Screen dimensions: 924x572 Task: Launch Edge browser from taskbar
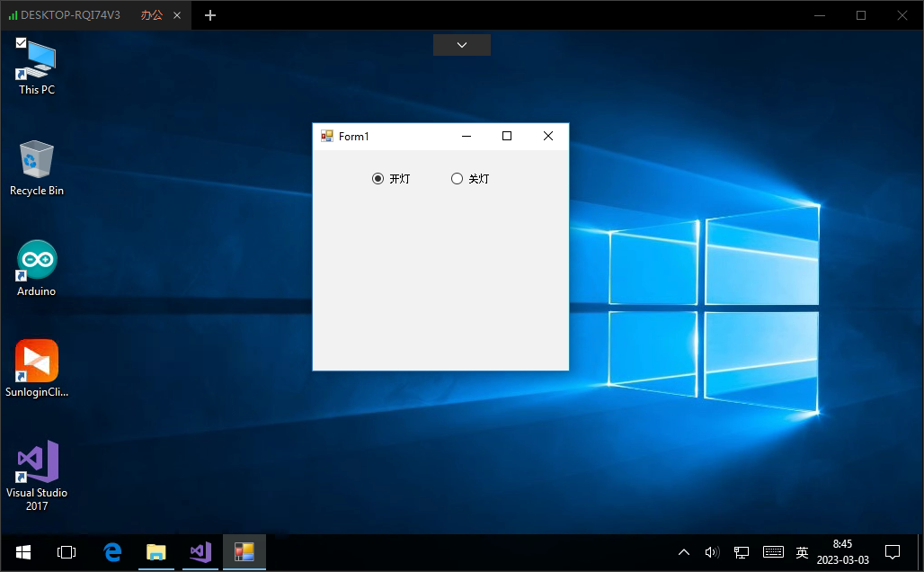112,552
